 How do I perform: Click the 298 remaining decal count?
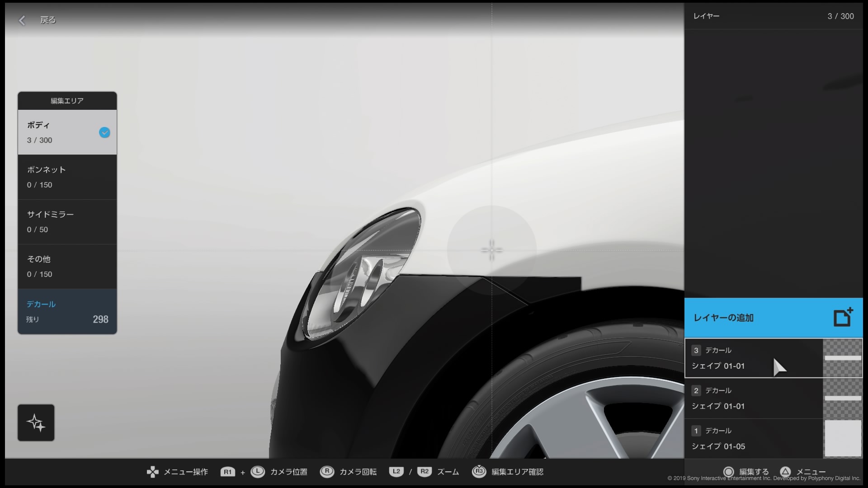(x=100, y=319)
